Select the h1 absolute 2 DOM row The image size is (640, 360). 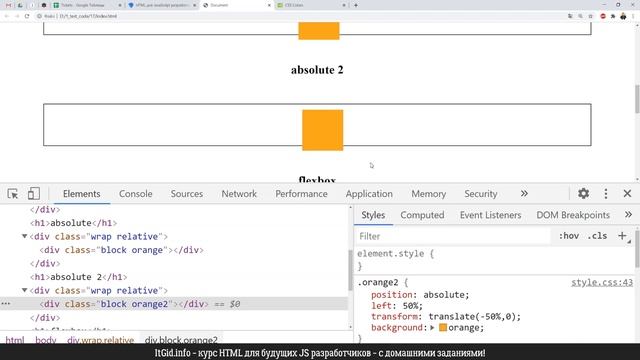coord(174,277)
